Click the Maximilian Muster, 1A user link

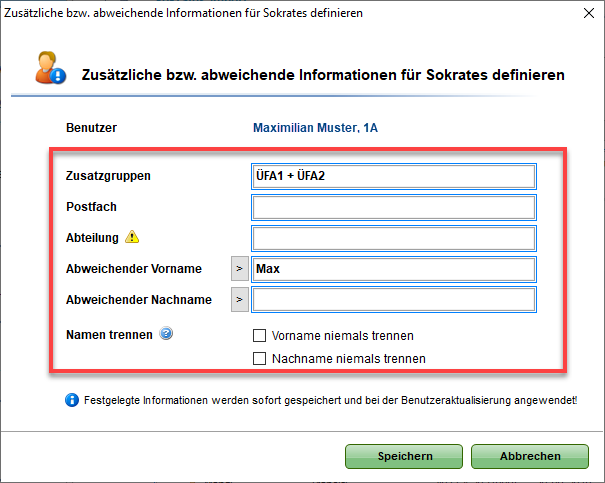point(315,128)
